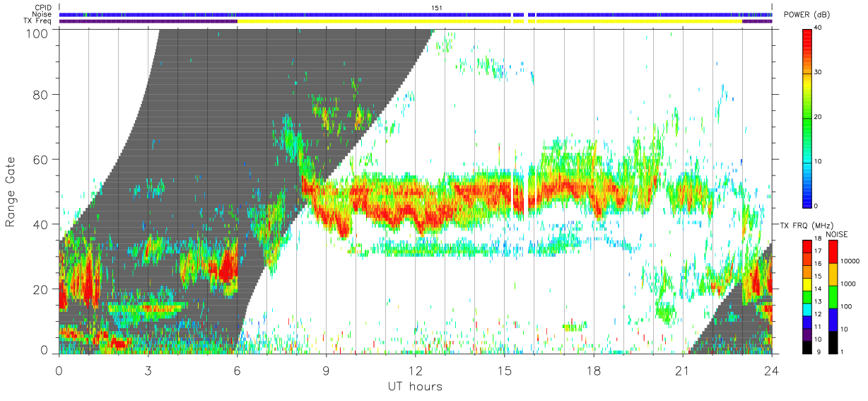The image size is (868, 401).
Task: Click the power color bar gradient
Action: pos(807,117)
